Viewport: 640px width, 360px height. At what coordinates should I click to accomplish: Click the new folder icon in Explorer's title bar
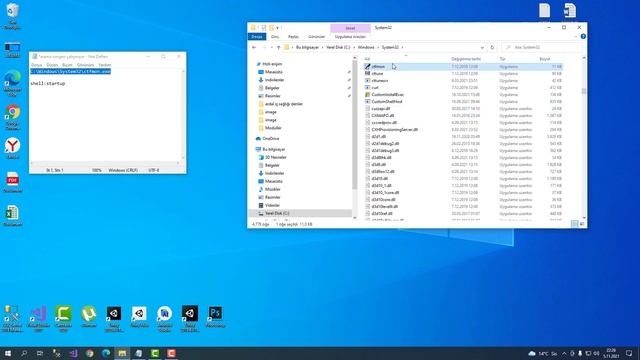coord(271,27)
